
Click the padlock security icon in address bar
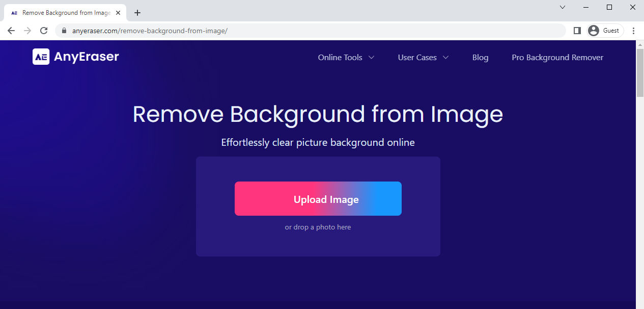(64, 31)
